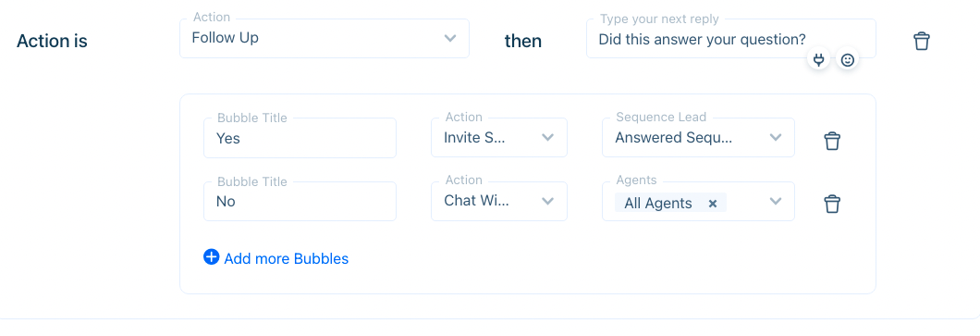Delete the No bubble row
Screen dimensions: 980x336
coord(832,204)
